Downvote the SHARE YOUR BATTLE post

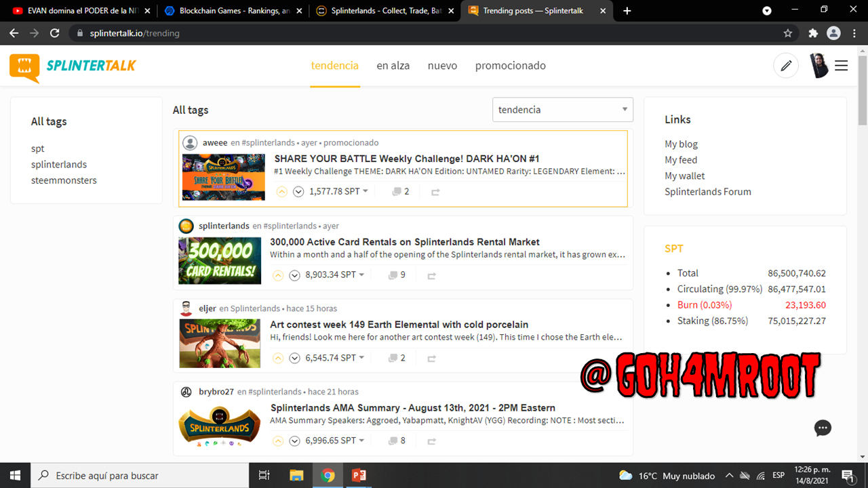(298, 192)
